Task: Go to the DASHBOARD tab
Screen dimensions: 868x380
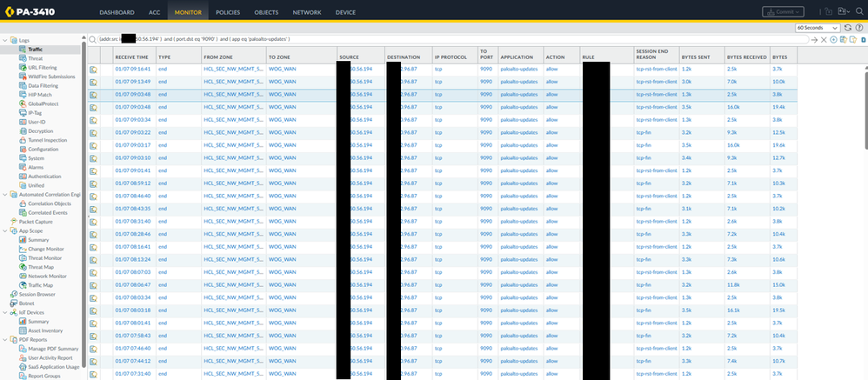Action: click(x=117, y=13)
